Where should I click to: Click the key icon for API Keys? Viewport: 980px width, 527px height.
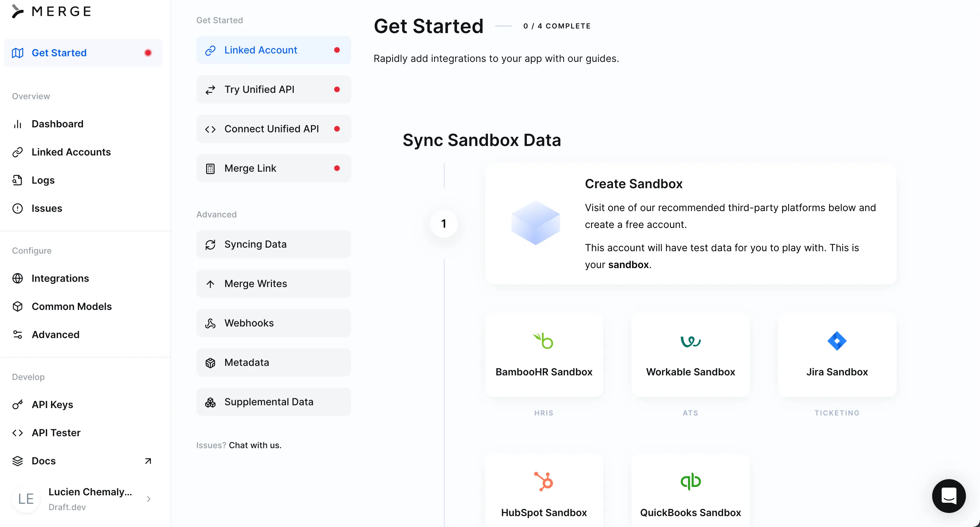point(18,405)
